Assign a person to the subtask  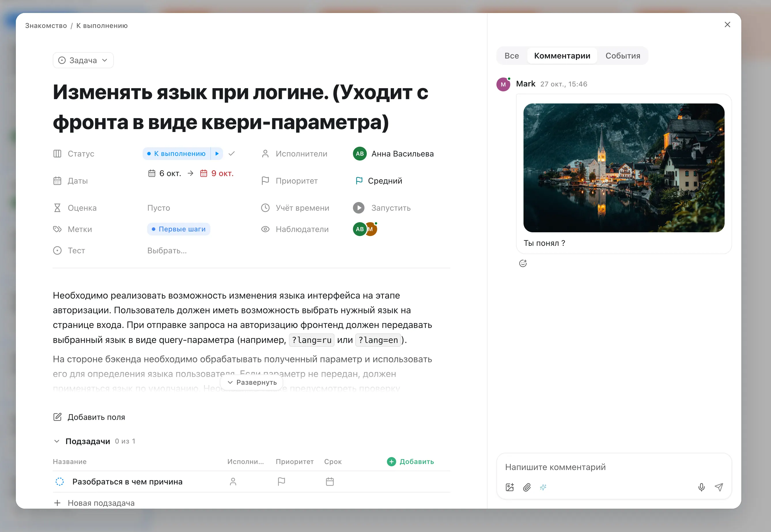tap(233, 482)
